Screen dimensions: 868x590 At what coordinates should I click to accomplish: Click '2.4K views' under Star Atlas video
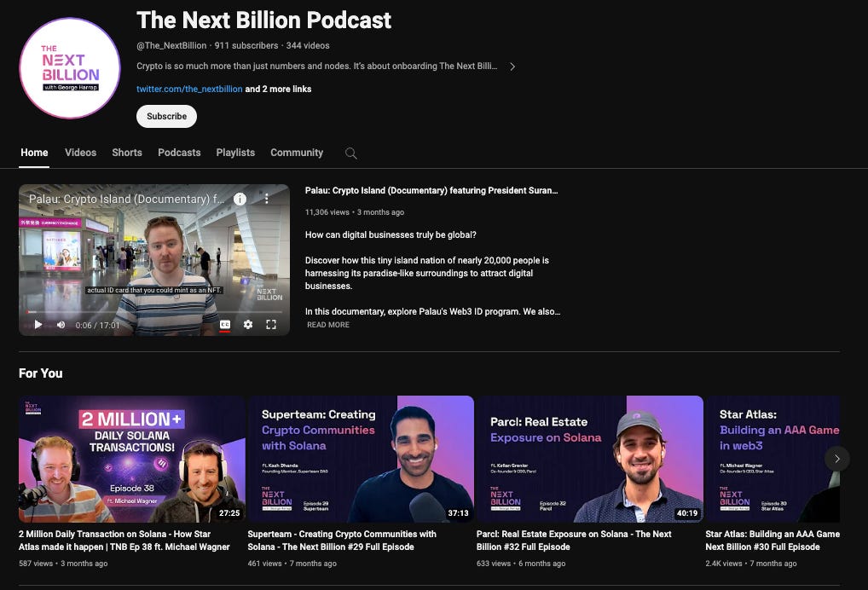pos(724,564)
